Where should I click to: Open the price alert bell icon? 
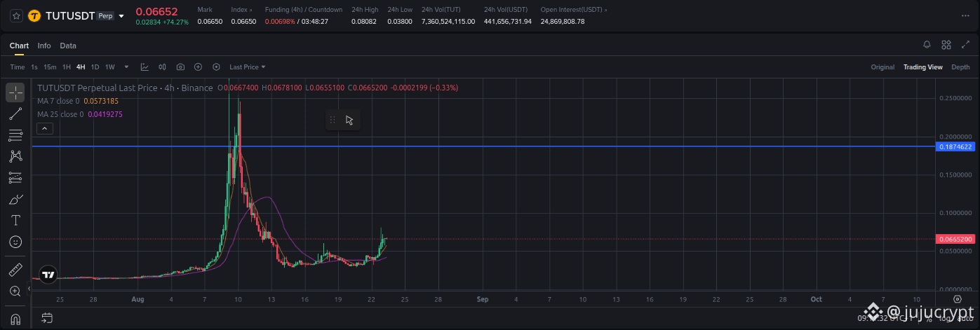[927, 45]
